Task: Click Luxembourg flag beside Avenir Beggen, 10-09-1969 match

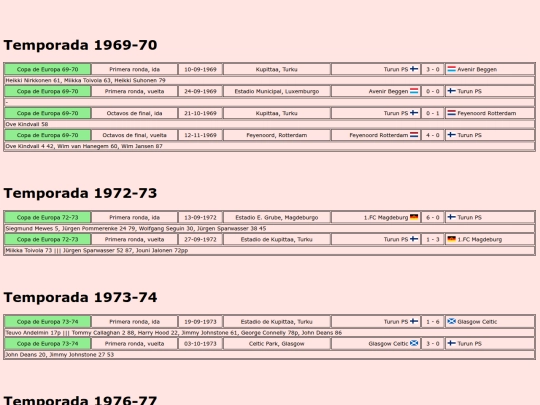Action: pos(451,69)
